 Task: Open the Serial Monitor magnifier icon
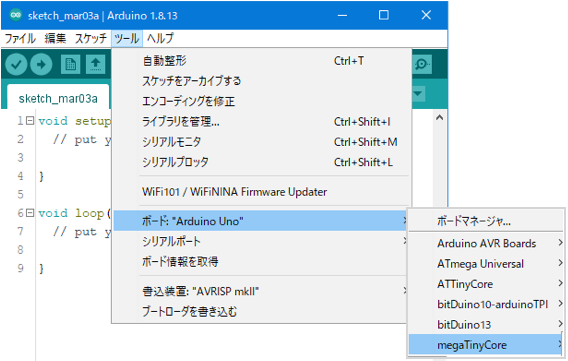click(422, 64)
